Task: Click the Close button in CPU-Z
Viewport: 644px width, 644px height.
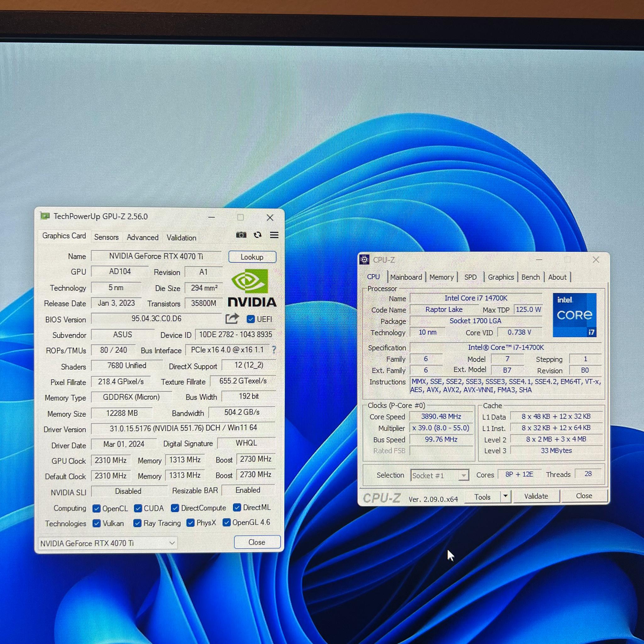Action: tap(584, 496)
